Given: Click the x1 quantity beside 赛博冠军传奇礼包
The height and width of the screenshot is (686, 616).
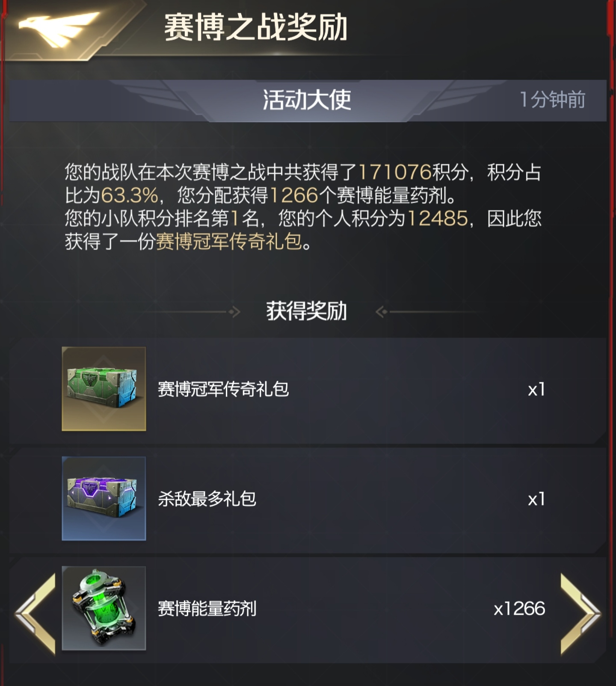Looking at the screenshot, I should point(536,389).
